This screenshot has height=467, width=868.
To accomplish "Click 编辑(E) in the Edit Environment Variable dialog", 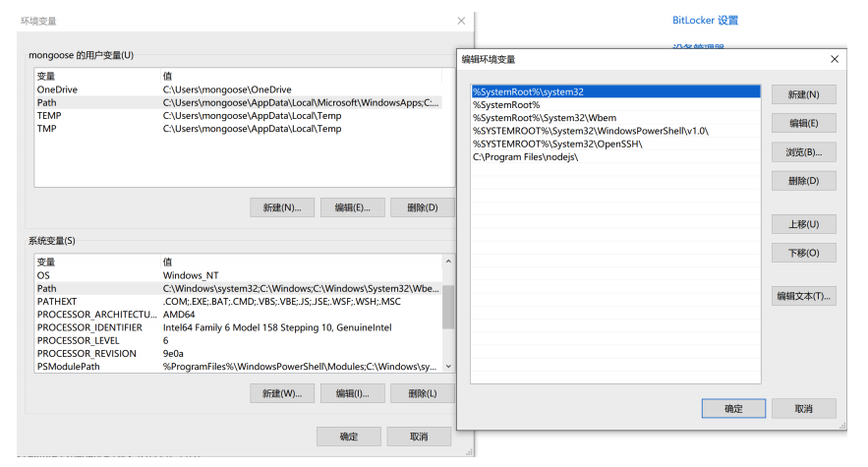I will (803, 123).
